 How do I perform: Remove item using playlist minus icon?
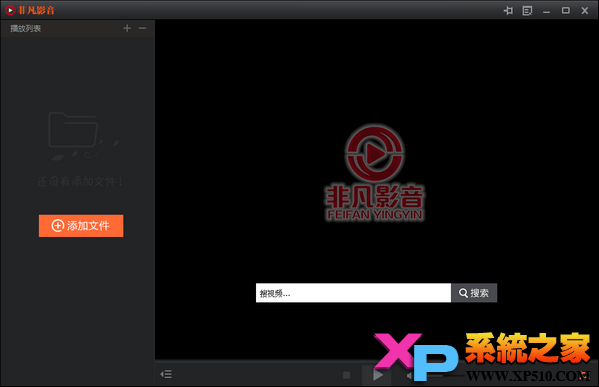[142, 28]
